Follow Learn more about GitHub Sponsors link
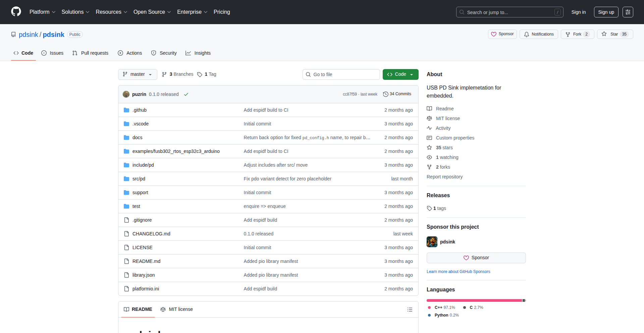Viewport: 644px width, 333px height. [x=458, y=272]
